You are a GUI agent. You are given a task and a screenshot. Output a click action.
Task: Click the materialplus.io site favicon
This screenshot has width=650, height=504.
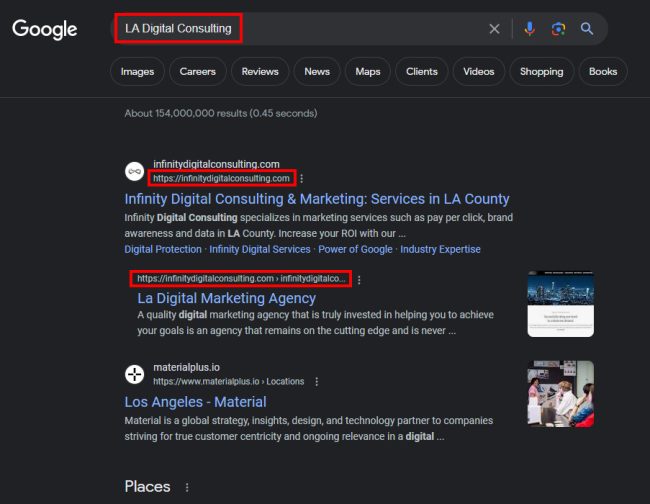[x=134, y=374]
